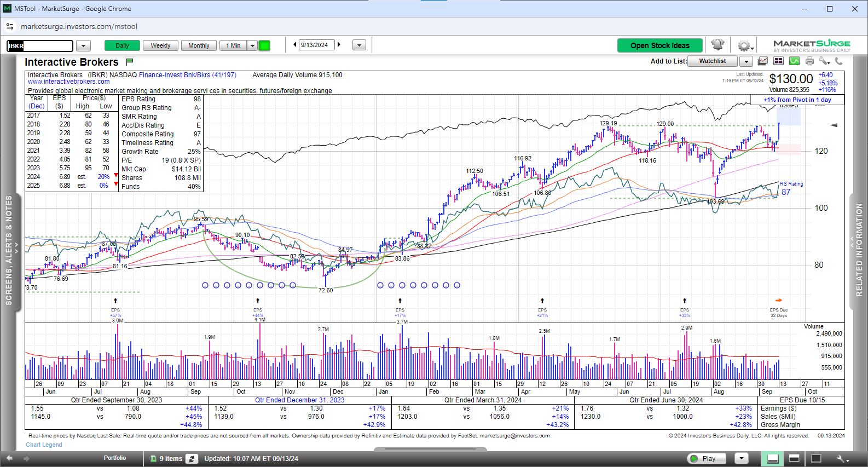Click the green curve chart icon
This screenshot has height=467, width=868.
794,61
